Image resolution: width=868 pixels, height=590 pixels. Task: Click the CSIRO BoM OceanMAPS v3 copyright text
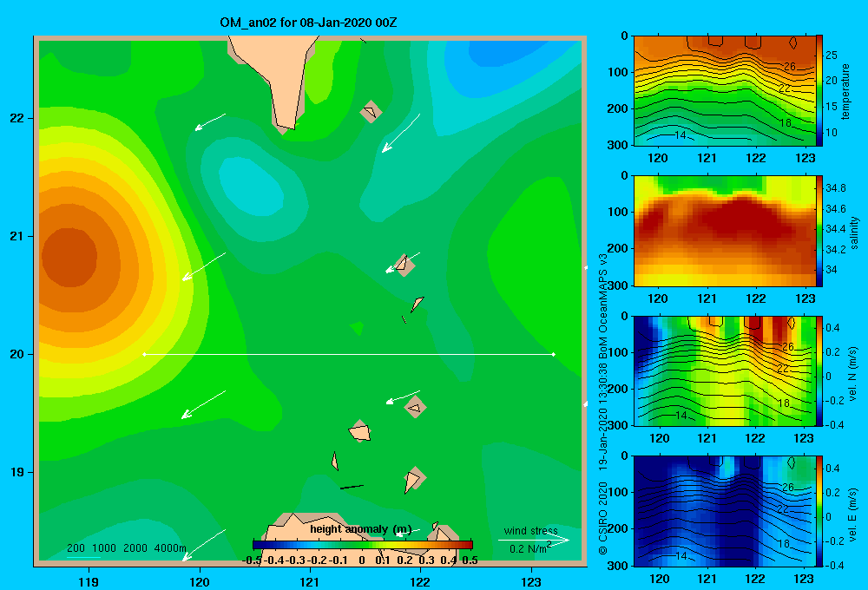pyautogui.click(x=603, y=404)
